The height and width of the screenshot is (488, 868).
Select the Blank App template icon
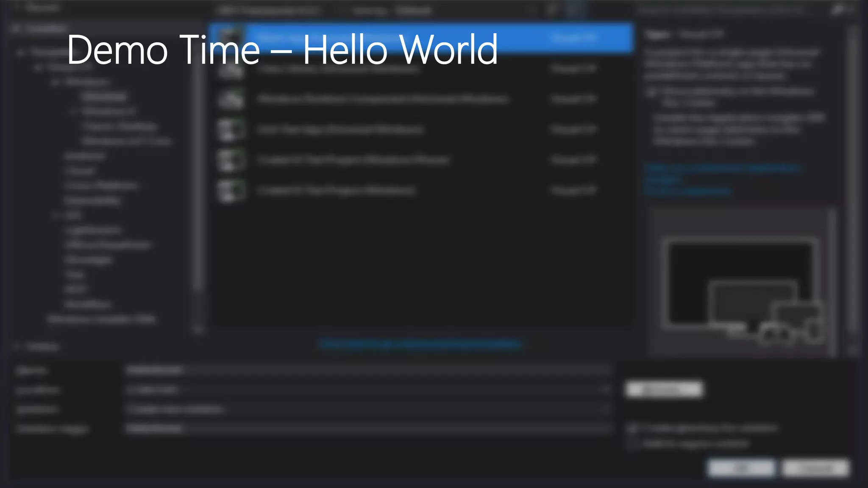point(230,36)
